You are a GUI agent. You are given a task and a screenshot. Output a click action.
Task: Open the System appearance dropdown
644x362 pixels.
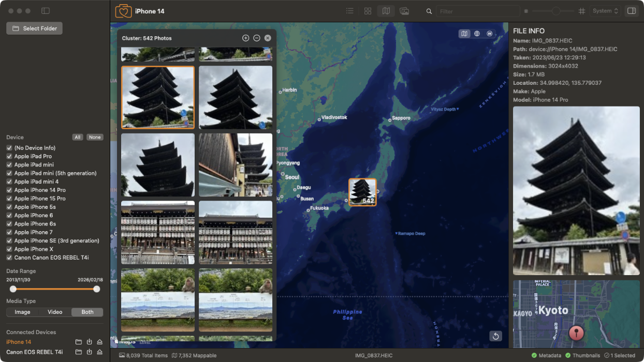pos(605,10)
